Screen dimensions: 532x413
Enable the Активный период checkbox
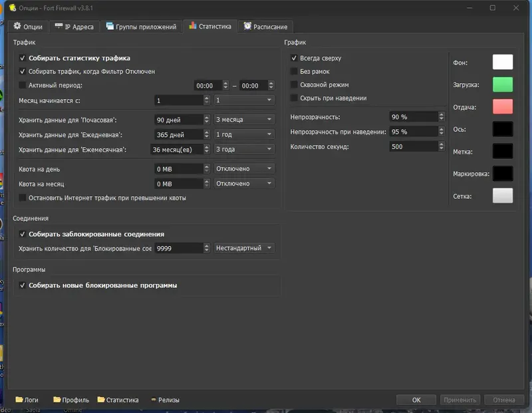click(x=23, y=85)
